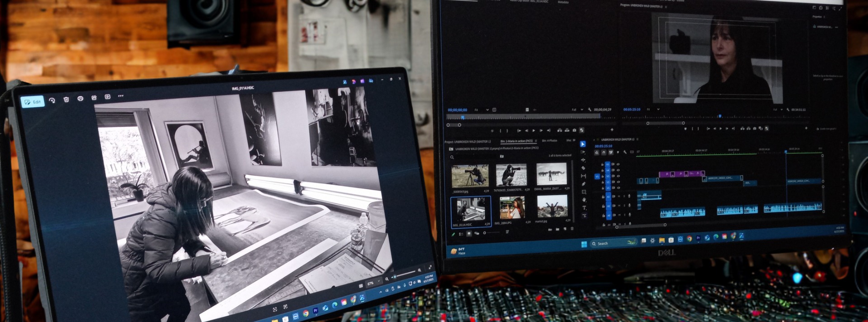The image size is (868, 322).
Task: Switch to Project: UNBROKEN WILD (MASTER 1) tab
Action: coord(468,141)
